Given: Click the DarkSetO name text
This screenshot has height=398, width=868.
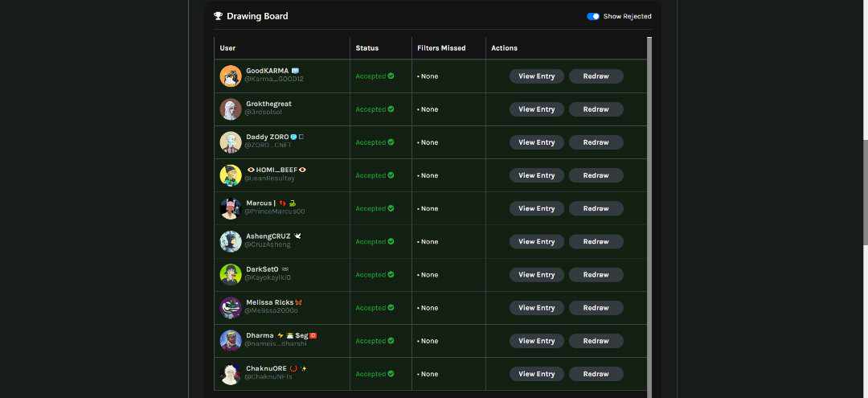Looking at the screenshot, I should click(262, 269).
